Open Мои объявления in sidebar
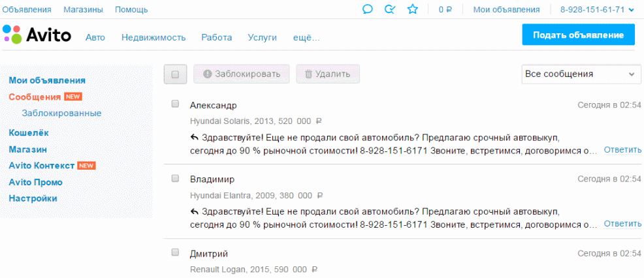The image size is (644, 278). point(47,80)
